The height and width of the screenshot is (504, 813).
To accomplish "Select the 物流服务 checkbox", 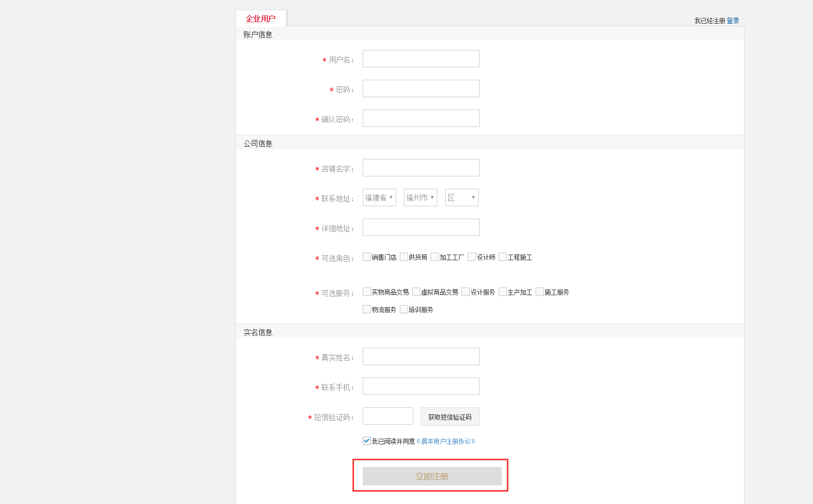I will coord(367,309).
